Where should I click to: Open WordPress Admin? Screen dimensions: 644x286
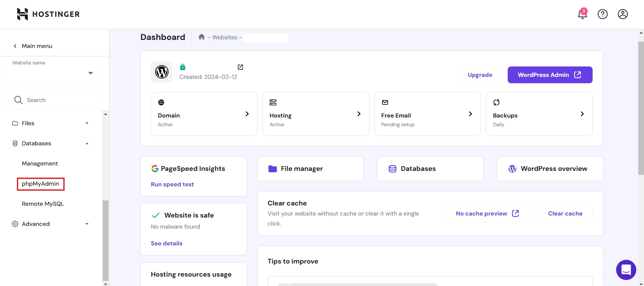(550, 75)
